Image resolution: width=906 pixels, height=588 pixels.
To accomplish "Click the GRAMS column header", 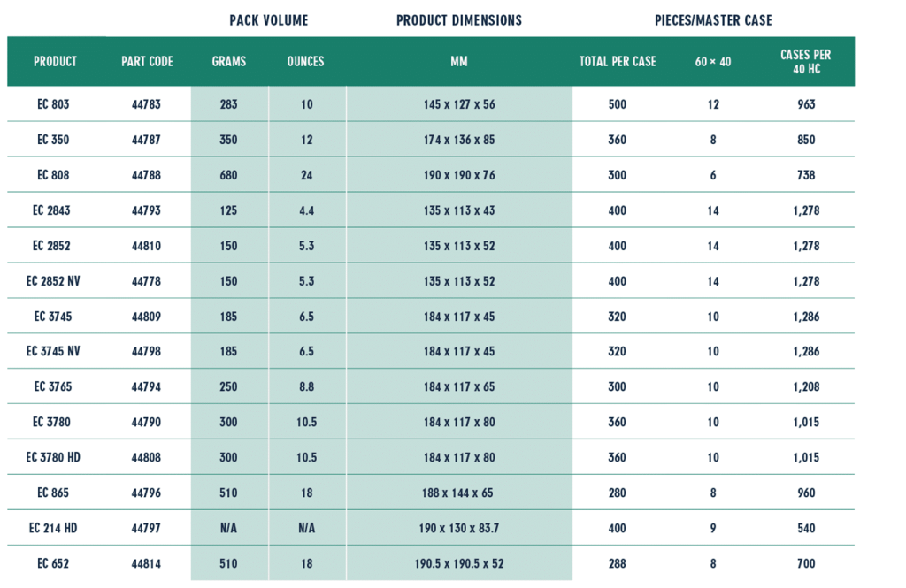I will 228,62.
